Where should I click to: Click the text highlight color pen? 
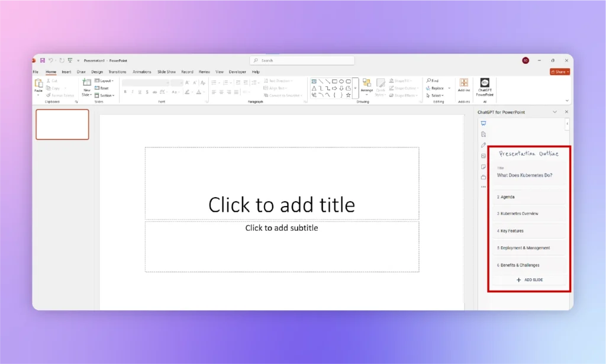pos(187,92)
